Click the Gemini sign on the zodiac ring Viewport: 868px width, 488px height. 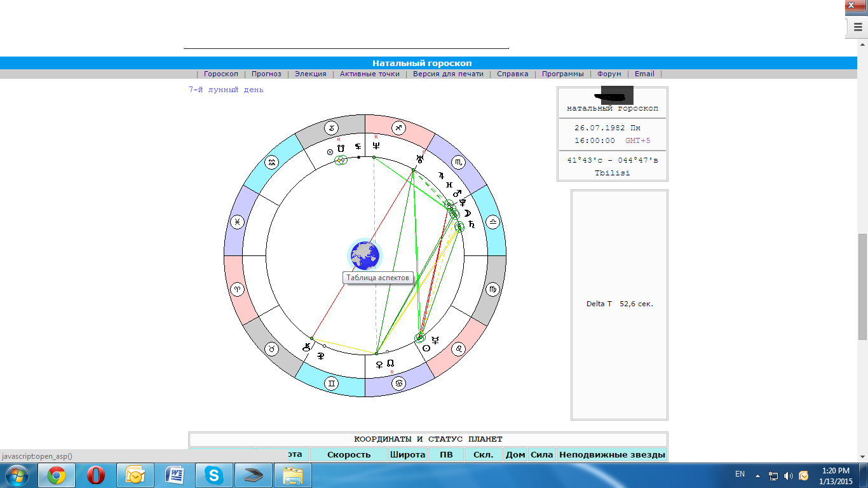coord(330,384)
